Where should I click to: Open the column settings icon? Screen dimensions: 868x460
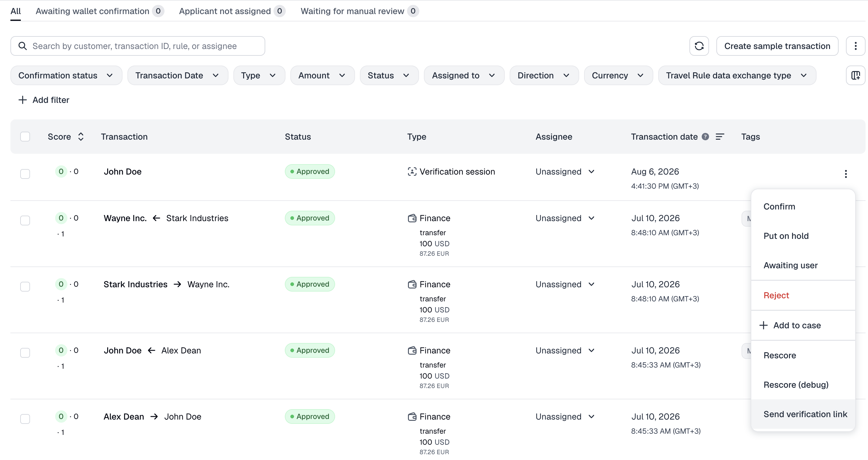click(x=855, y=75)
